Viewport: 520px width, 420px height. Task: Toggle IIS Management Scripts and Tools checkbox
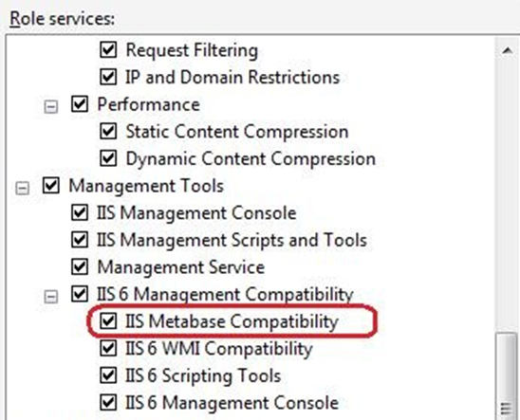click(80, 240)
